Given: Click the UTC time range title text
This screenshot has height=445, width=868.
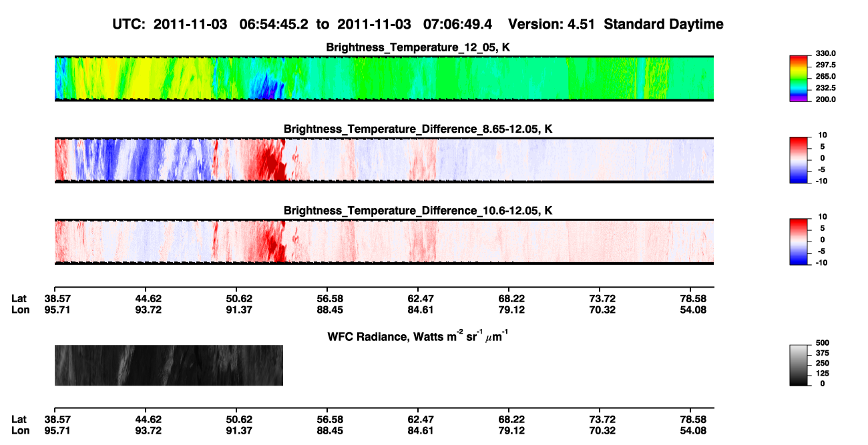Looking at the screenshot, I should pos(304,25).
